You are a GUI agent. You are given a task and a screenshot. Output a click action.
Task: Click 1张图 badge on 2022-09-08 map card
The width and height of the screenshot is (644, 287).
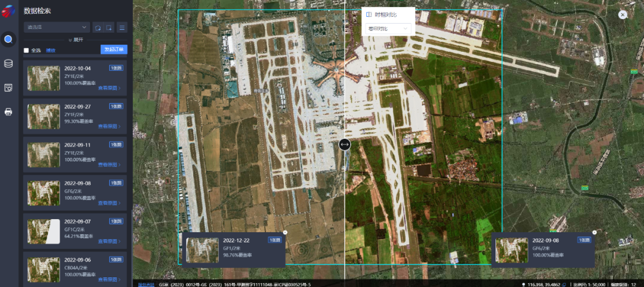584,240
